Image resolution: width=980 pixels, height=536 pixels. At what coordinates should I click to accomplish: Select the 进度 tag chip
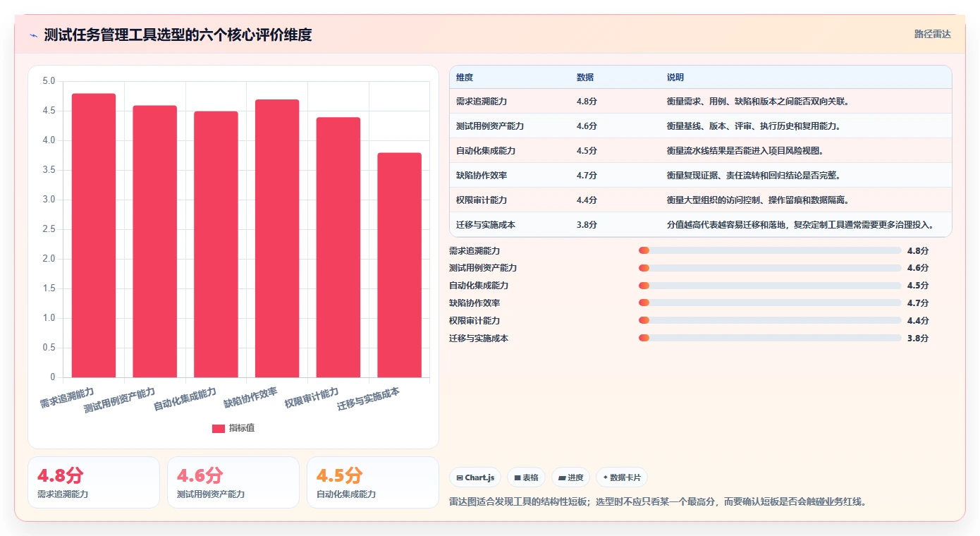[570, 477]
